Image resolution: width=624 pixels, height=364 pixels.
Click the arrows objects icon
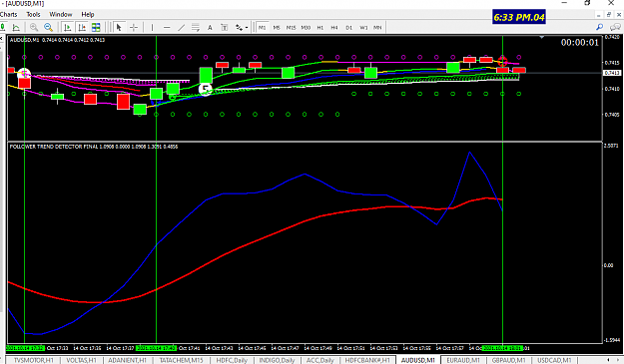239,27
